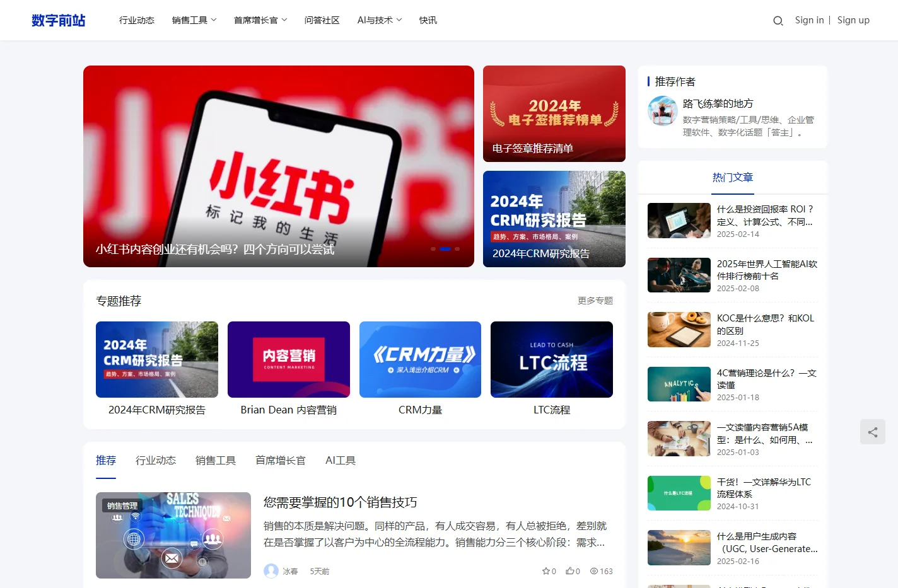Open hot article 什么是投资回报率 ROI

(765, 216)
